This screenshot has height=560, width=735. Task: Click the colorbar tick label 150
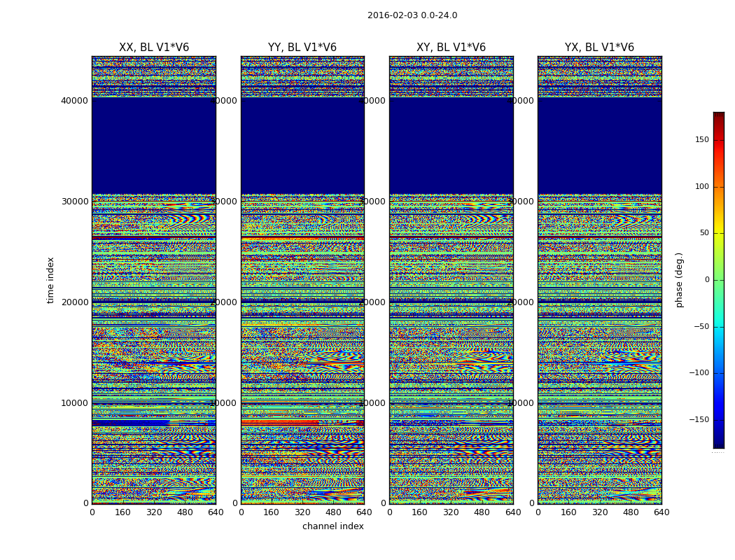(701, 140)
